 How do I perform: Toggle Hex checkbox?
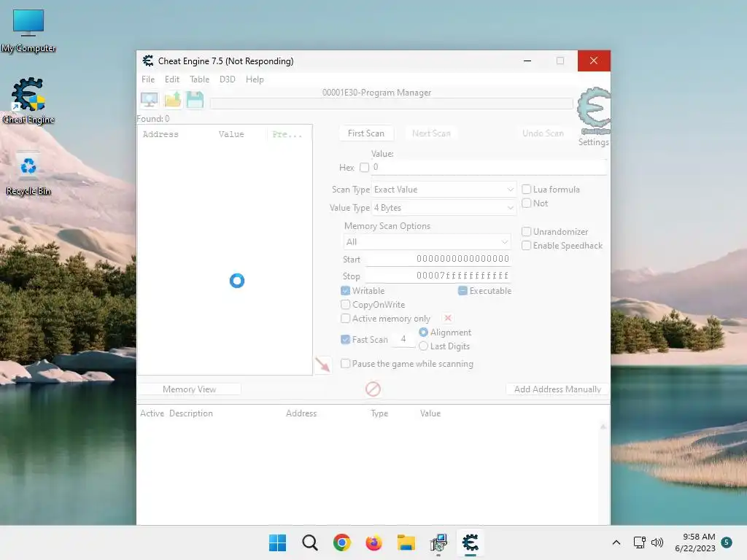365,168
